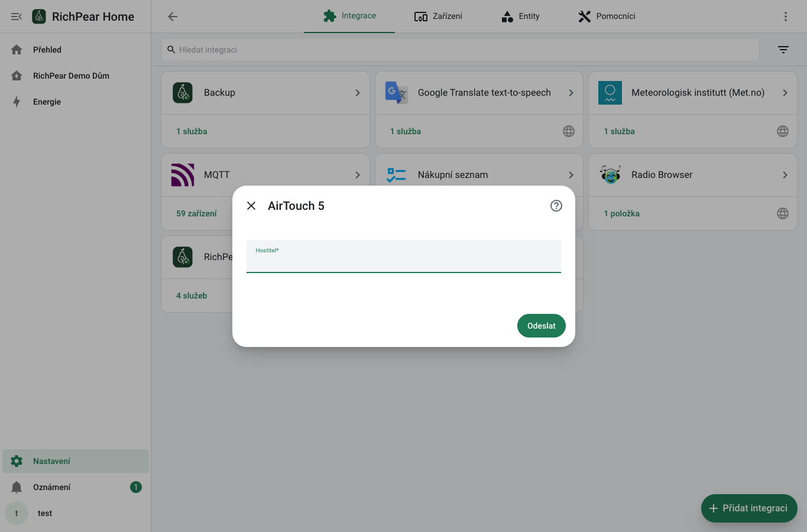Expand the Nákupní seznam chevron
Viewport: 807px width, 532px height.
pos(571,175)
